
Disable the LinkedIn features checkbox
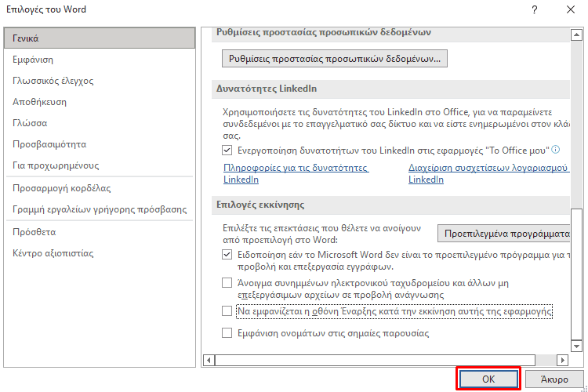[227, 150]
